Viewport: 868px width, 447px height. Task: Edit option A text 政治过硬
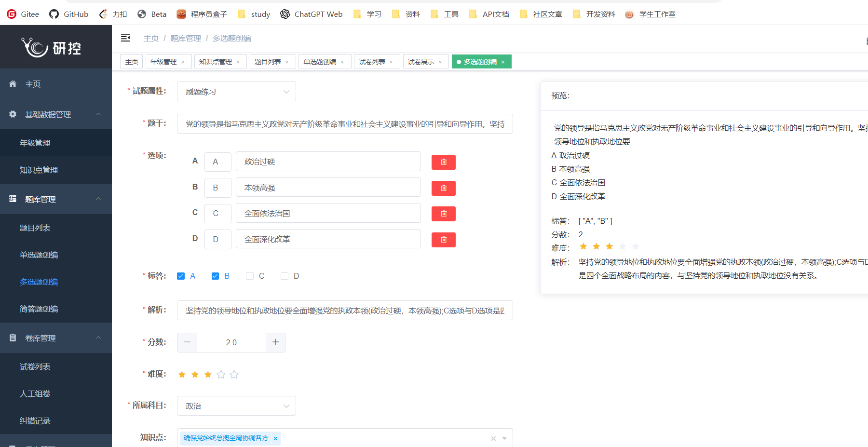(328, 162)
